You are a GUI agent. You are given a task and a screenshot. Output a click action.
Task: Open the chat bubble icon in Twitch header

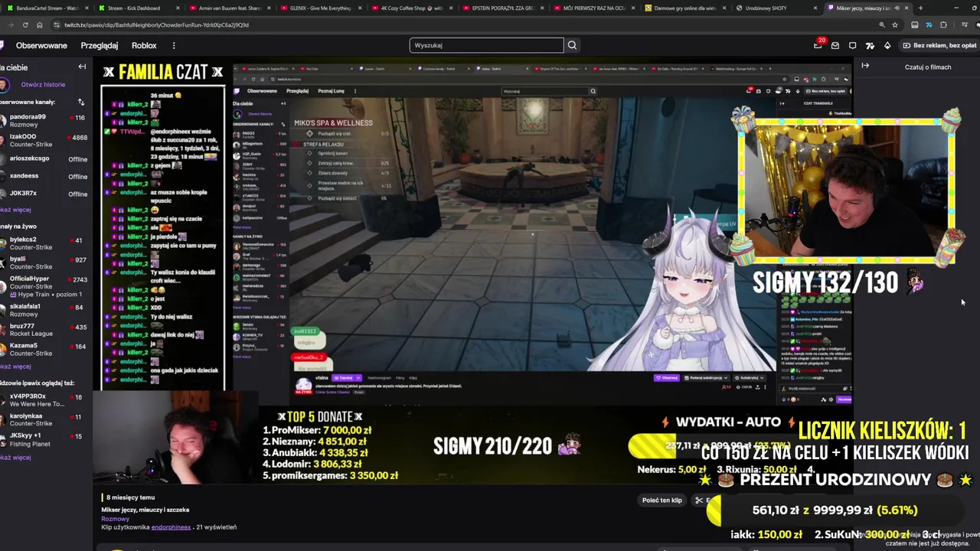coord(852,45)
